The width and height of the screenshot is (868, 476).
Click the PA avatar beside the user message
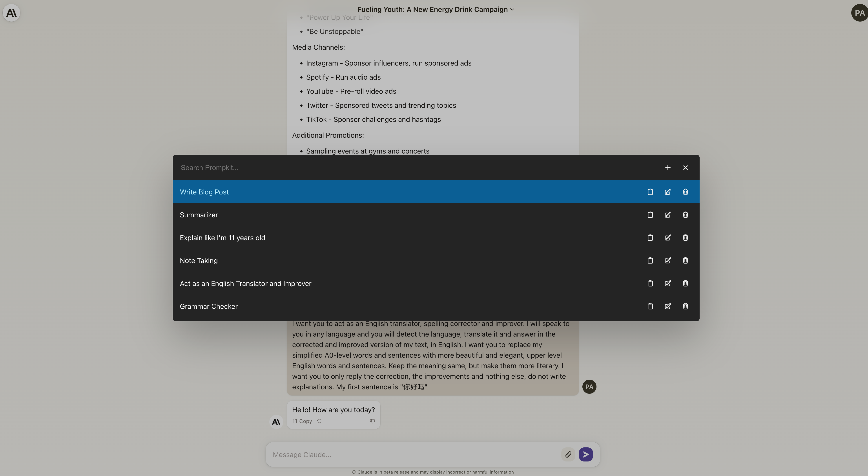[x=589, y=387]
